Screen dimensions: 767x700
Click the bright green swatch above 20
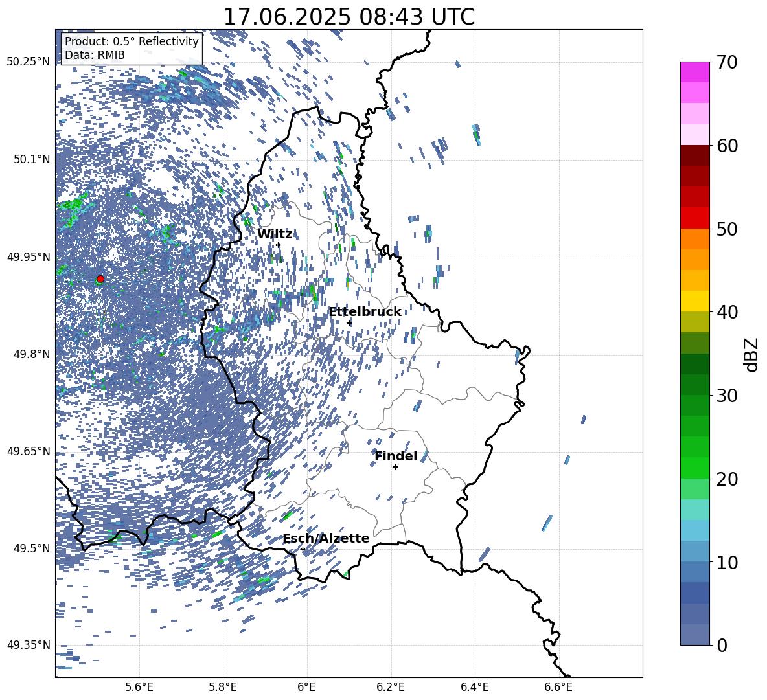(x=695, y=468)
